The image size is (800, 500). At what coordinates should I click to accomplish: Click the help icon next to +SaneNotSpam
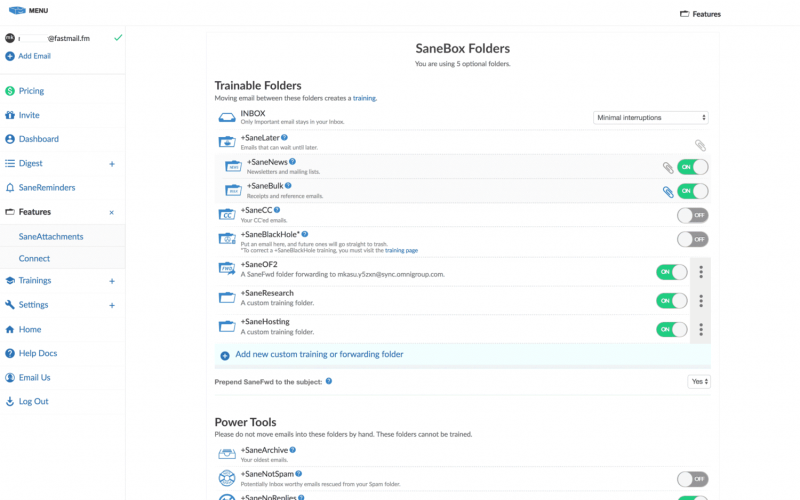(x=298, y=473)
